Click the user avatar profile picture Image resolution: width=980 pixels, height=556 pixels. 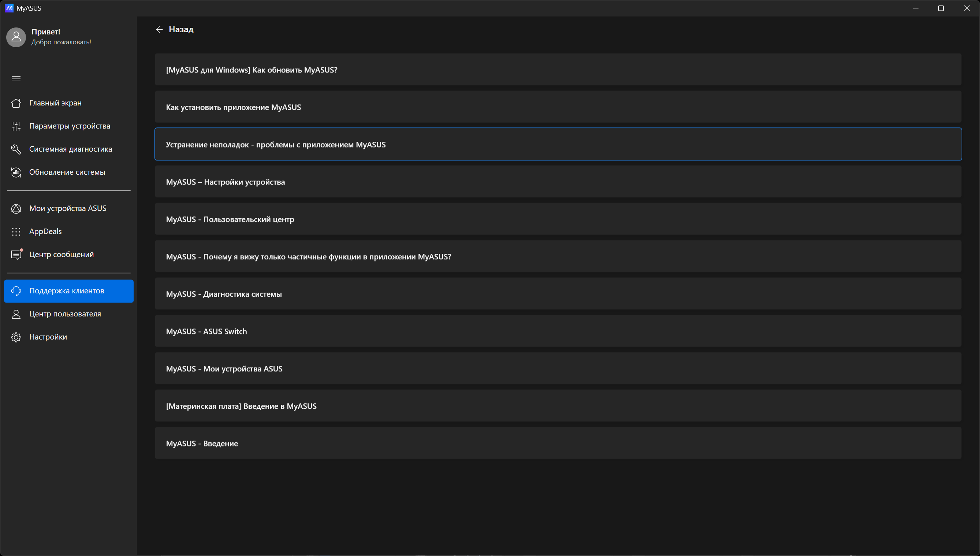[16, 37]
